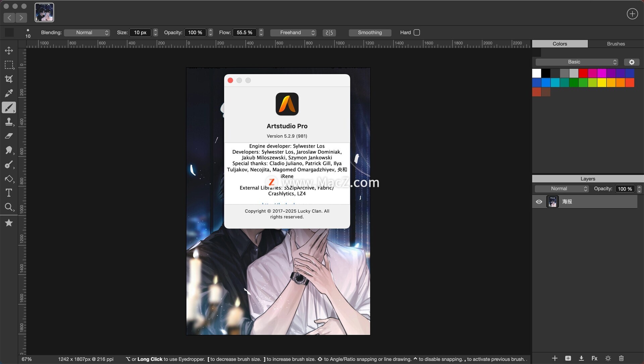Viewport: 644px width, 364px height.
Task: Hide the 海报 layer visibility eye
Action: (x=539, y=202)
